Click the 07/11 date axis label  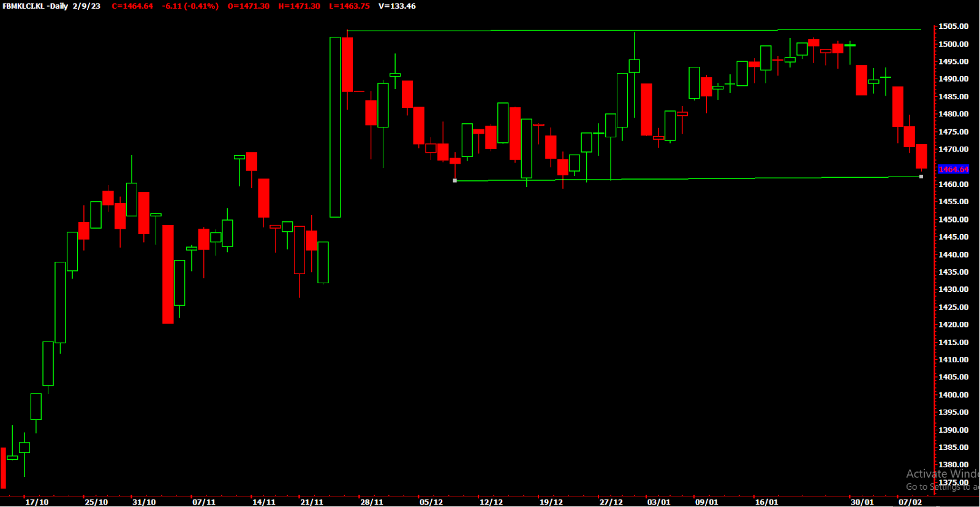(204, 502)
